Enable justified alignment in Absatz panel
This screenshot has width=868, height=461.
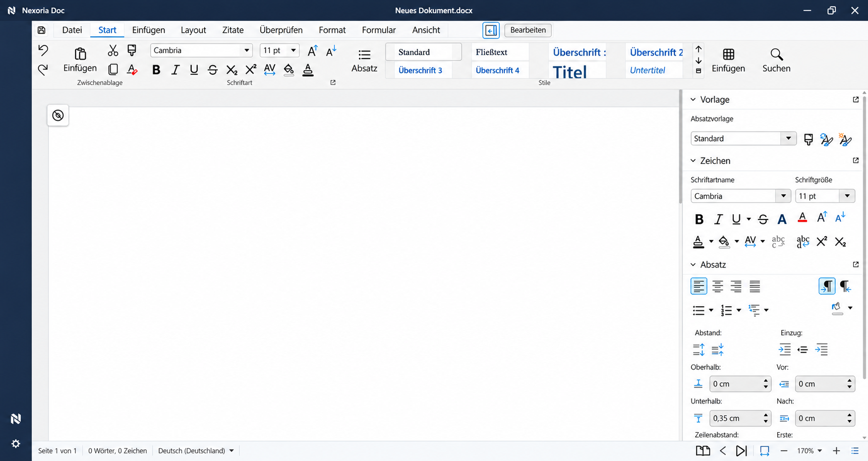(x=755, y=286)
